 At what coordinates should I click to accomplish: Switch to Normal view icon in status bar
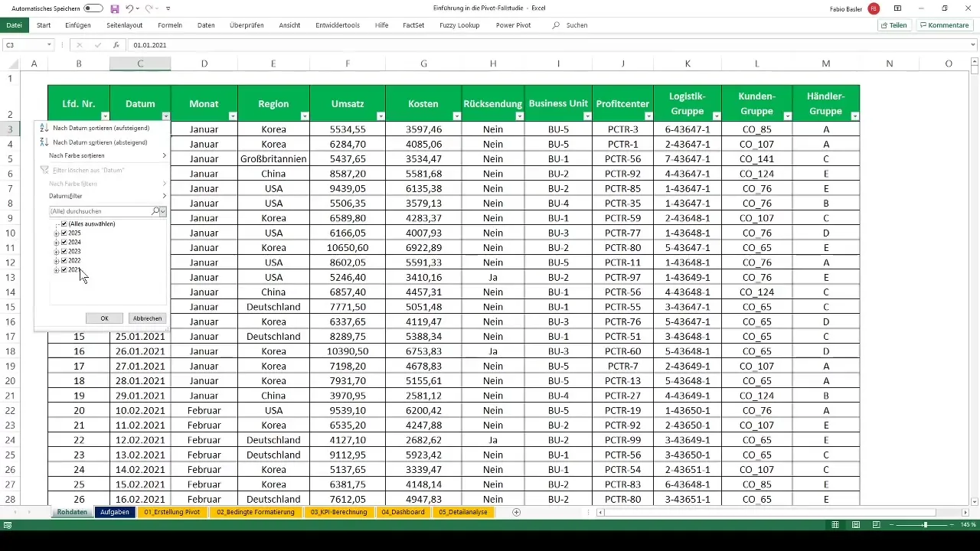point(835,525)
